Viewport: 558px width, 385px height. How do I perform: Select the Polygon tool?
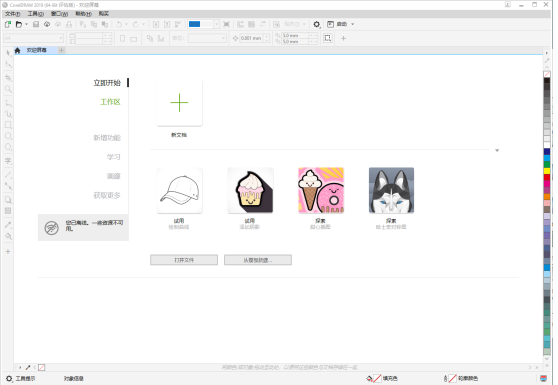pos(8,147)
